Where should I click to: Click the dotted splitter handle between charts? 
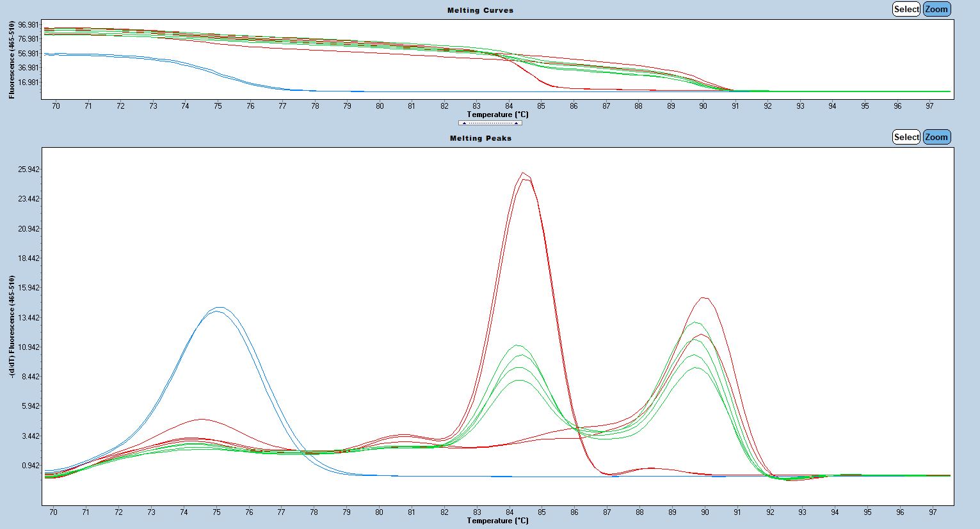(x=490, y=123)
